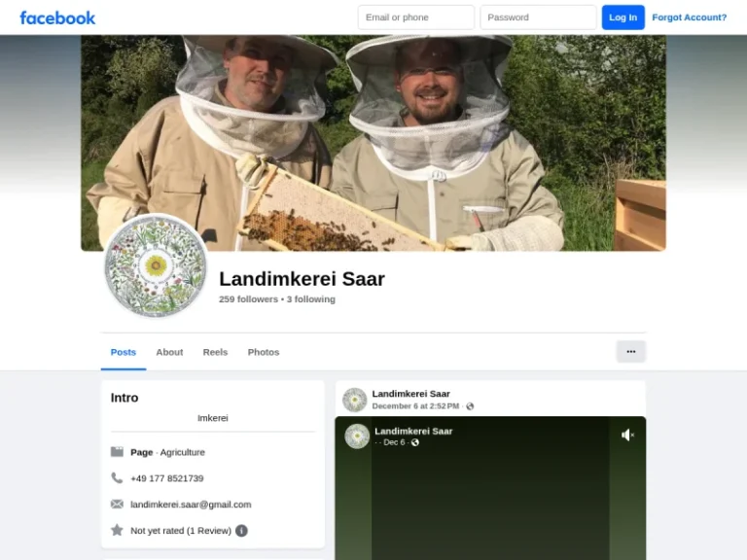Click Forgot Account? link
The image size is (747, 560).
pos(690,17)
